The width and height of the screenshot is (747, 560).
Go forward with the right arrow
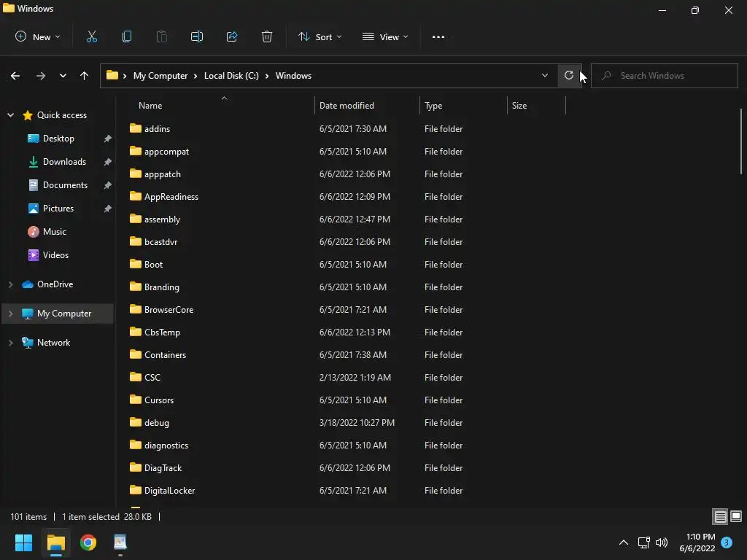[x=41, y=76]
